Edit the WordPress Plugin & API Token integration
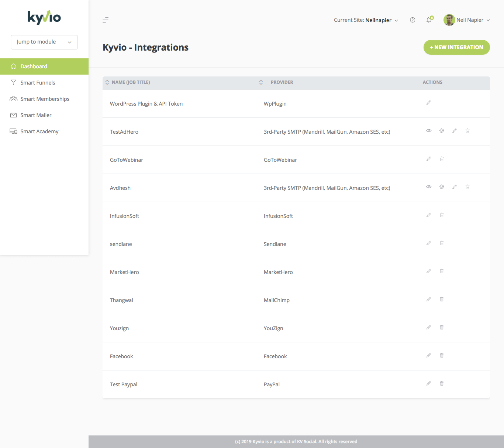504x448 pixels. [429, 103]
